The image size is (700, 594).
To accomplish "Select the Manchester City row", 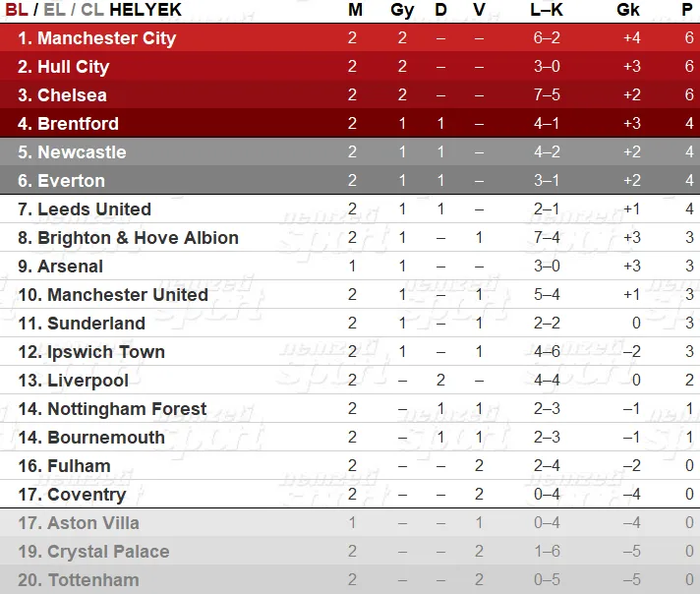I will 350,37.
